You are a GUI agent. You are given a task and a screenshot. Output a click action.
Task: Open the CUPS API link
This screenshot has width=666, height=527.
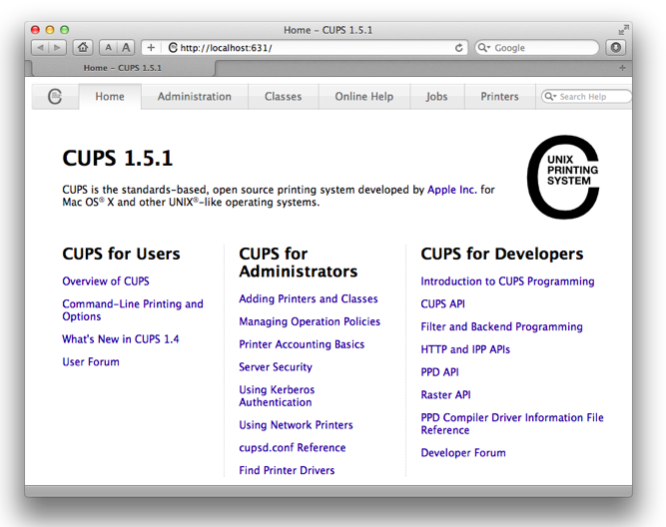pyautogui.click(x=443, y=304)
